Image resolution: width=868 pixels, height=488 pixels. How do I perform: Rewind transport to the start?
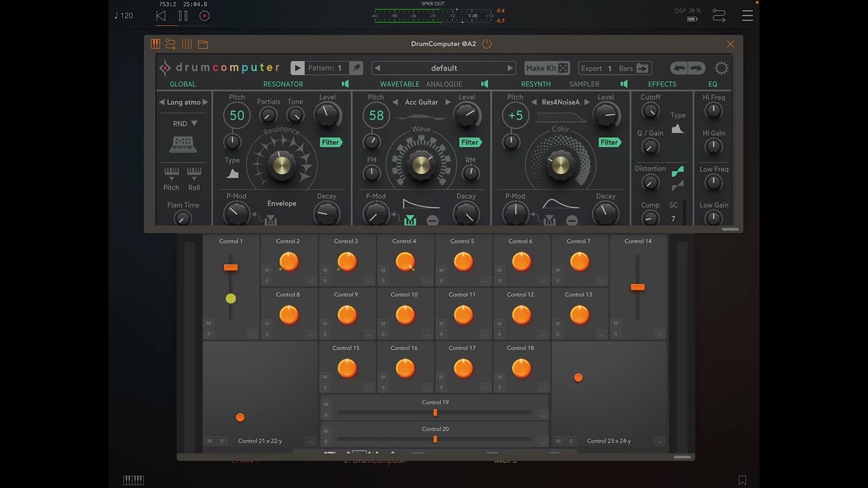(x=161, y=16)
